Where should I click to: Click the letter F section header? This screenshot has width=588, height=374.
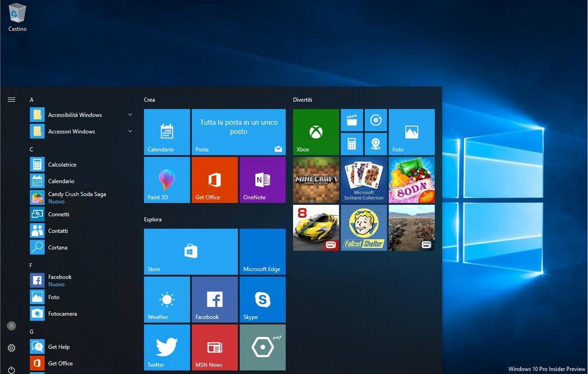point(31,265)
